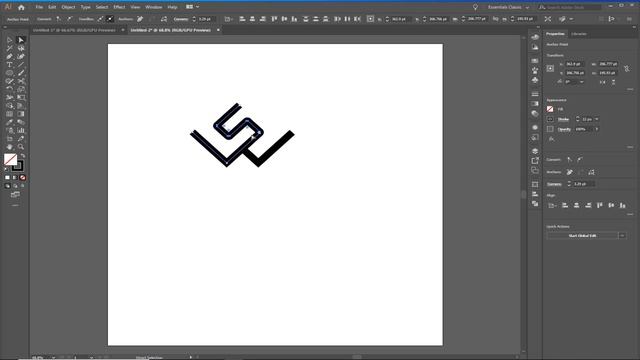Open stroke weight dropdown in Appearance
640x360 pixels.
(597, 119)
